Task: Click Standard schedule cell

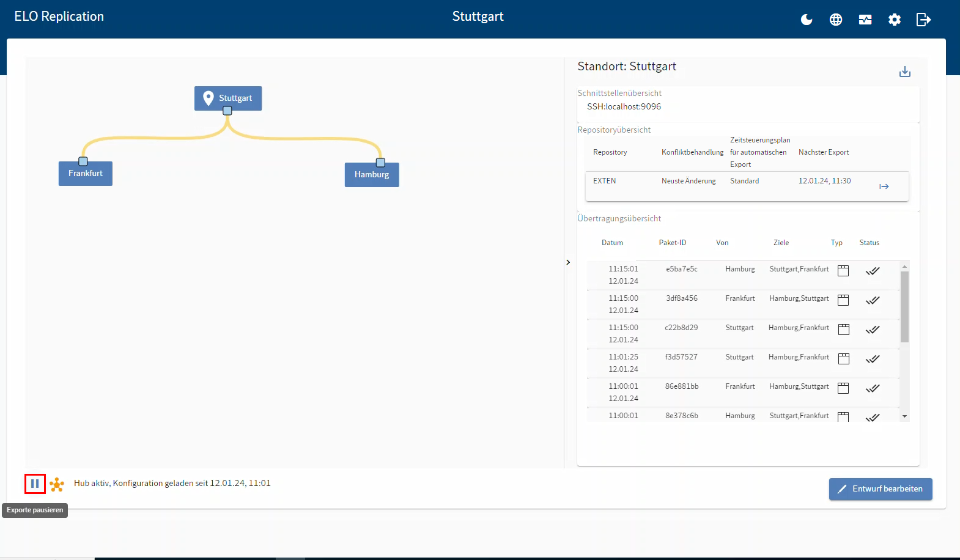Action: click(744, 181)
